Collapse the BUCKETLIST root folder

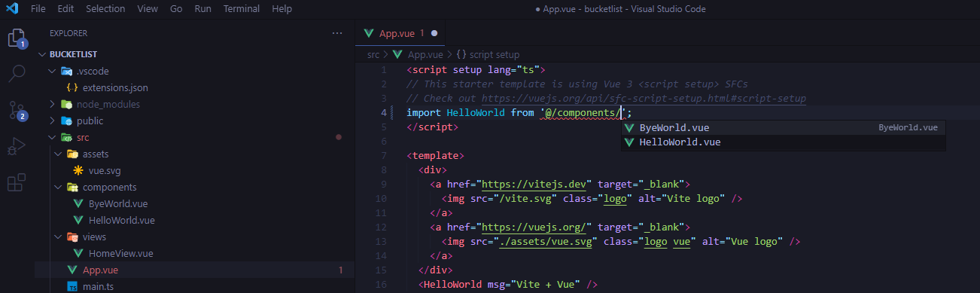tap(43, 54)
